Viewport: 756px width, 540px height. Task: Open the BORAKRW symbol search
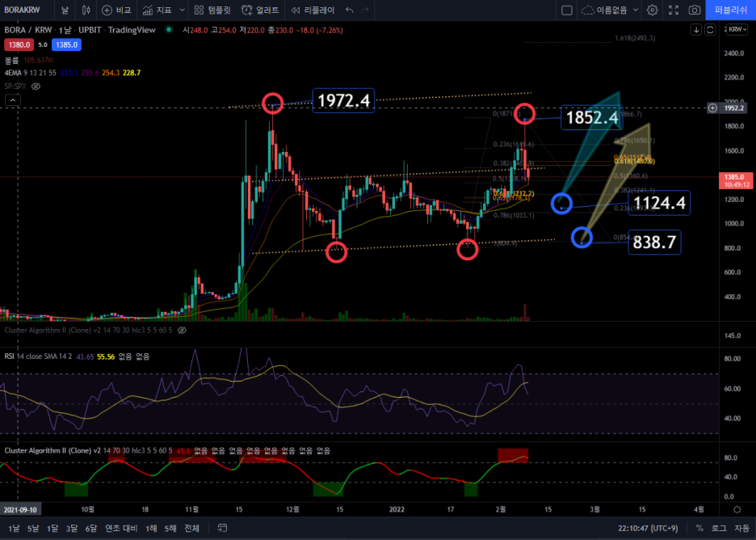coord(22,10)
